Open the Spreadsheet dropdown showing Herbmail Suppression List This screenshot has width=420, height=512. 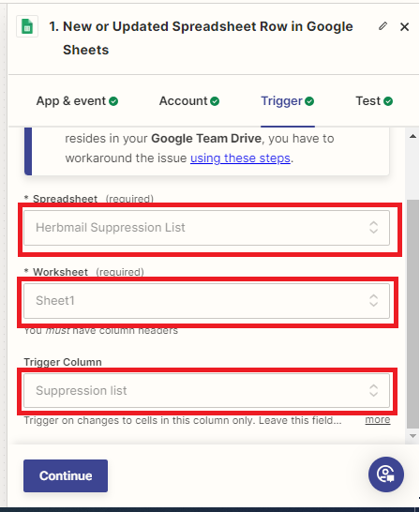pyautogui.click(x=206, y=228)
